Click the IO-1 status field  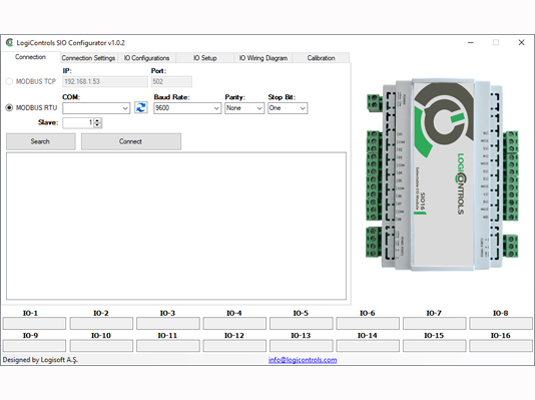[x=34, y=323]
